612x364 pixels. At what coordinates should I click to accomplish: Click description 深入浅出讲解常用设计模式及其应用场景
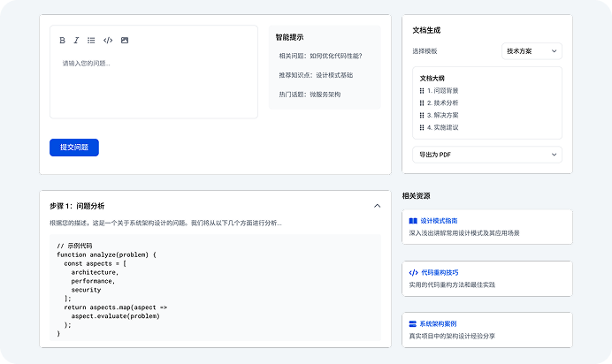[464, 233]
